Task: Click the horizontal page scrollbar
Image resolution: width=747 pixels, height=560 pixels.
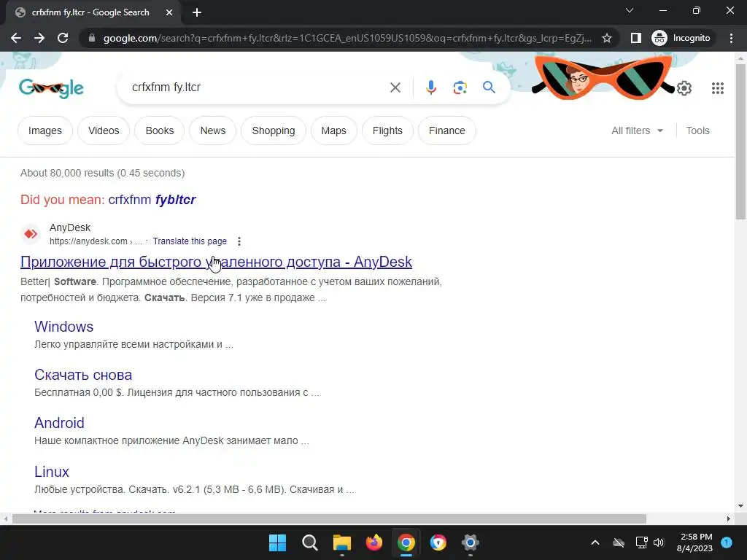Action: point(329,518)
